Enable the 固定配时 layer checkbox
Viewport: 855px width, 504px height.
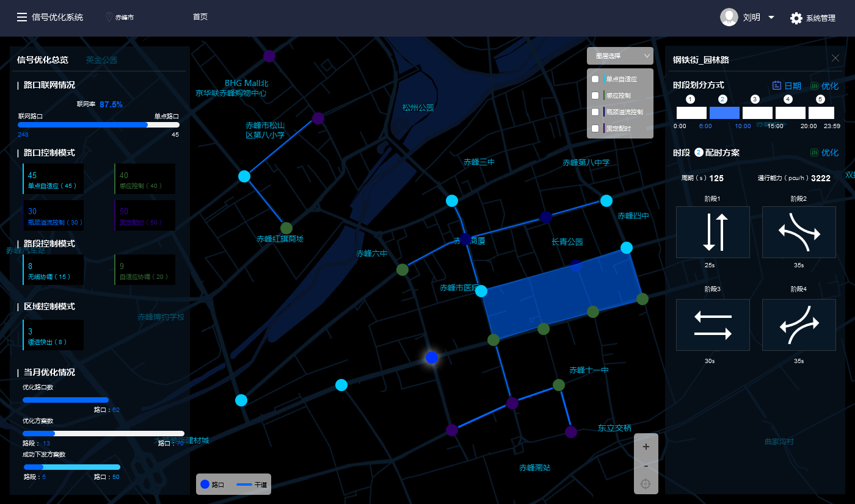595,128
